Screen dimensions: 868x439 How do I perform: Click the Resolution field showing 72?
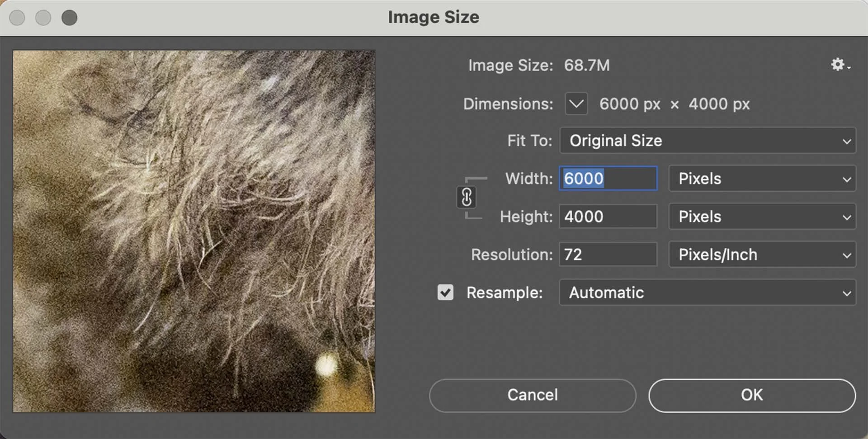(x=608, y=255)
